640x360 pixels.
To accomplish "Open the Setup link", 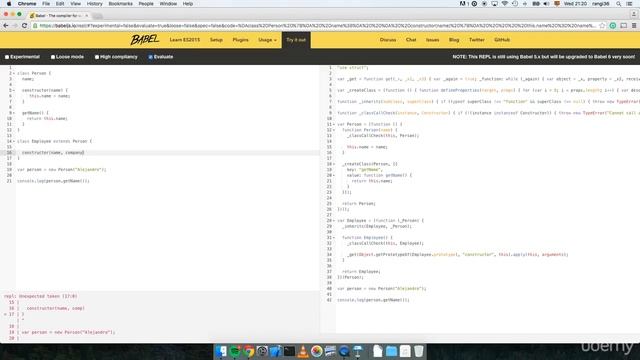I will (x=216, y=40).
